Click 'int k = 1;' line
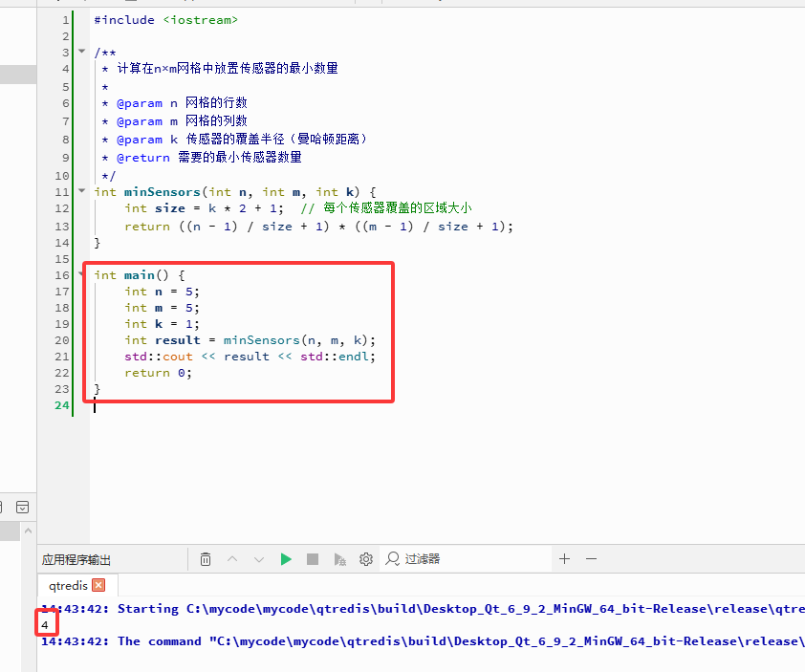The width and height of the screenshot is (805, 672). pyautogui.click(x=162, y=324)
